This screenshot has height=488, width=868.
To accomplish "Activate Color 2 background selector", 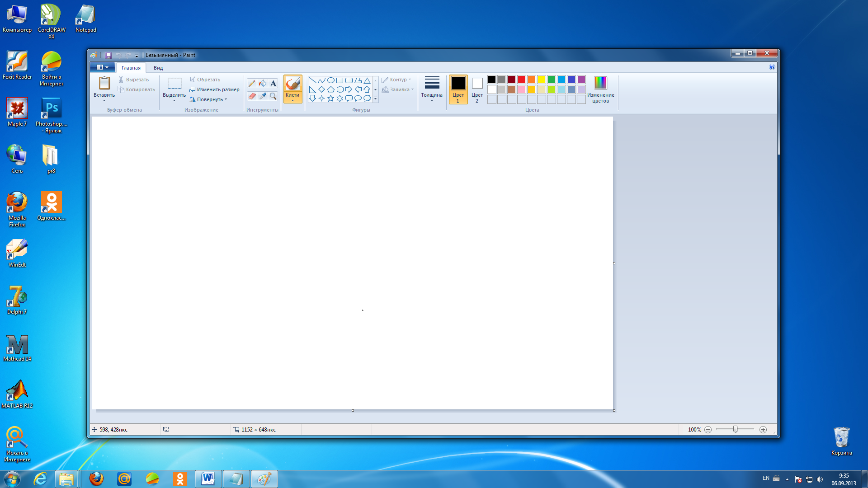I will (x=477, y=89).
